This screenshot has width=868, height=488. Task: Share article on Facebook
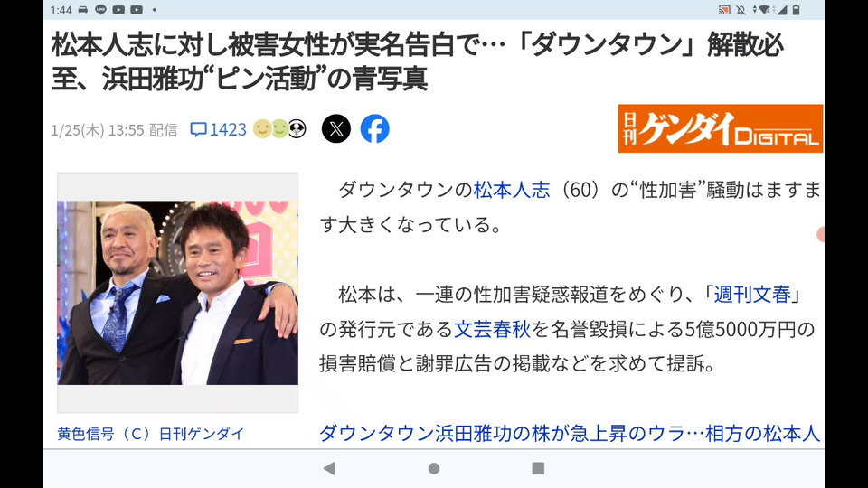click(374, 129)
